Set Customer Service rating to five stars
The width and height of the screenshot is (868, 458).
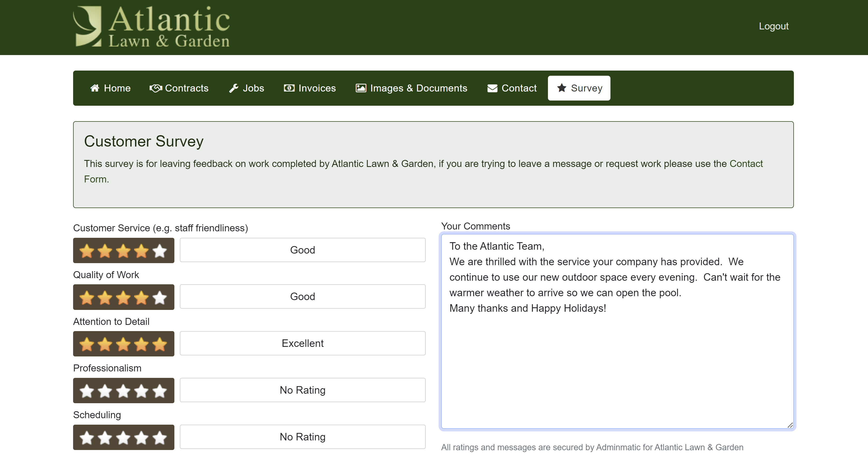pyautogui.click(x=159, y=251)
